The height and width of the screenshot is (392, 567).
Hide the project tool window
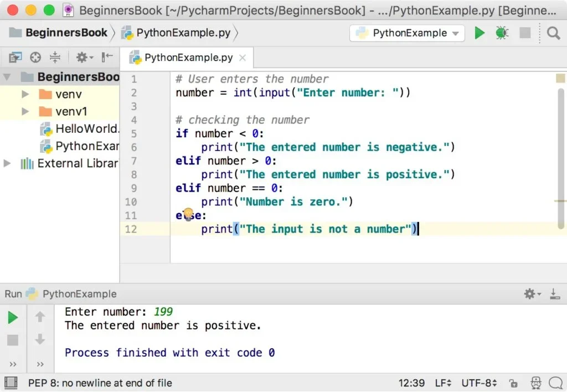pos(107,57)
